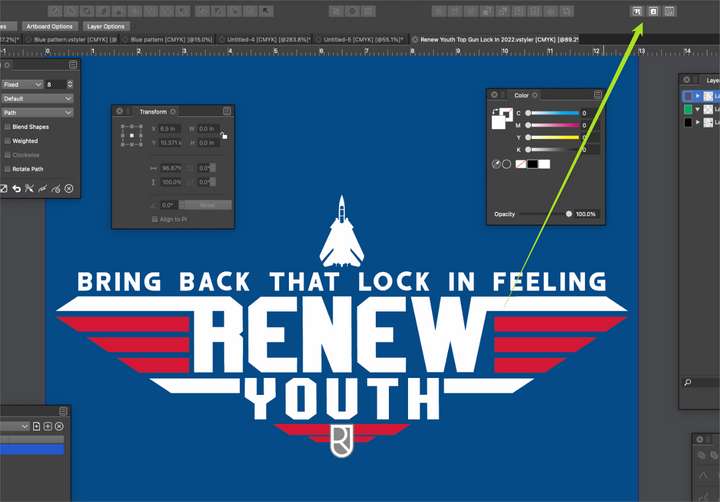The image size is (720, 502).
Task: Toggle the Clockwise checkbox
Action: coord(7,155)
